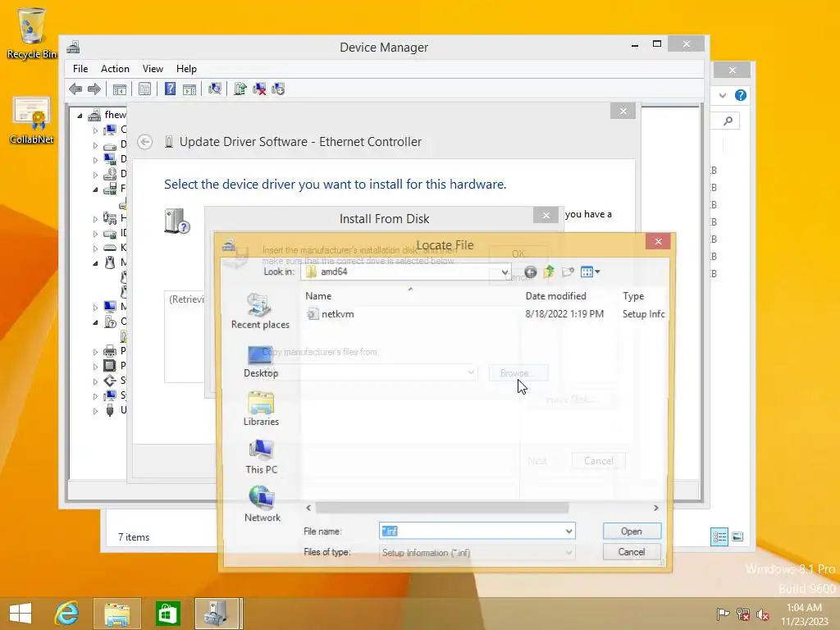840x630 pixels.
Task: Click Update Driver Software toolbar icon
Action: 240,89
